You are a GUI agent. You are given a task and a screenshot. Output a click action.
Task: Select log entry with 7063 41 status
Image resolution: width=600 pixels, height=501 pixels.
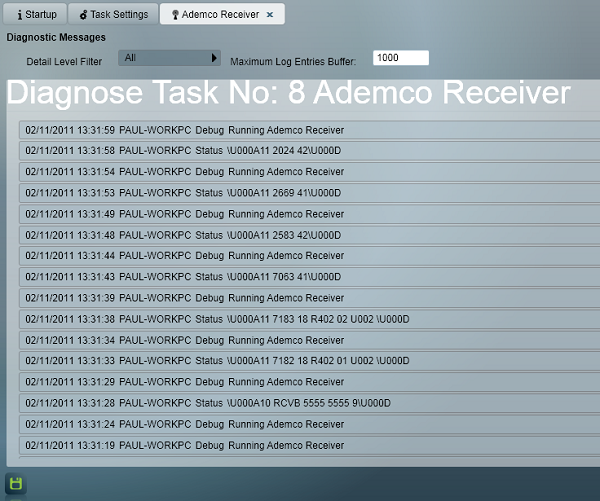tap(309, 277)
